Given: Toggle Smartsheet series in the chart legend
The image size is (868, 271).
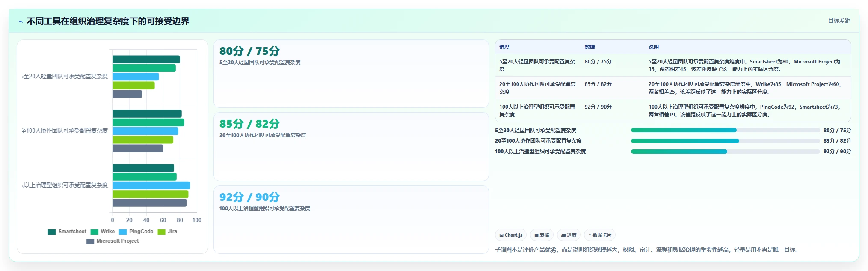Looking at the screenshot, I should [67, 232].
